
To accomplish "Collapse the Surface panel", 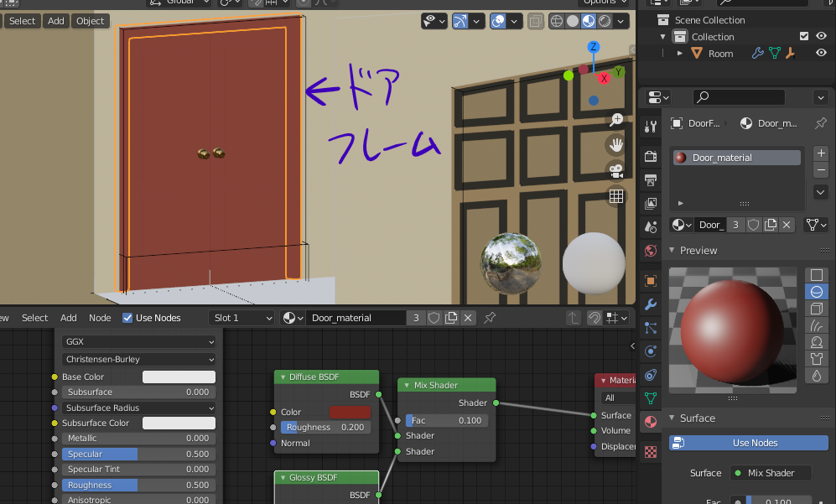I will (x=672, y=418).
